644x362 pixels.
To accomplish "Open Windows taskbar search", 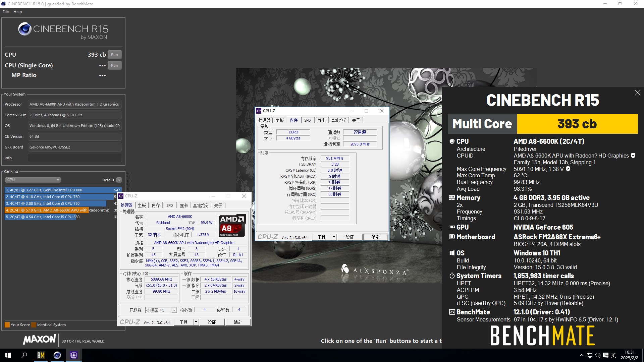I will point(24,355).
